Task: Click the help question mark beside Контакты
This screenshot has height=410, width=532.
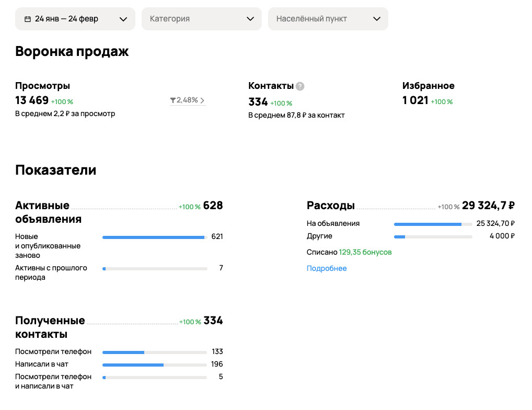Action: 300,86
